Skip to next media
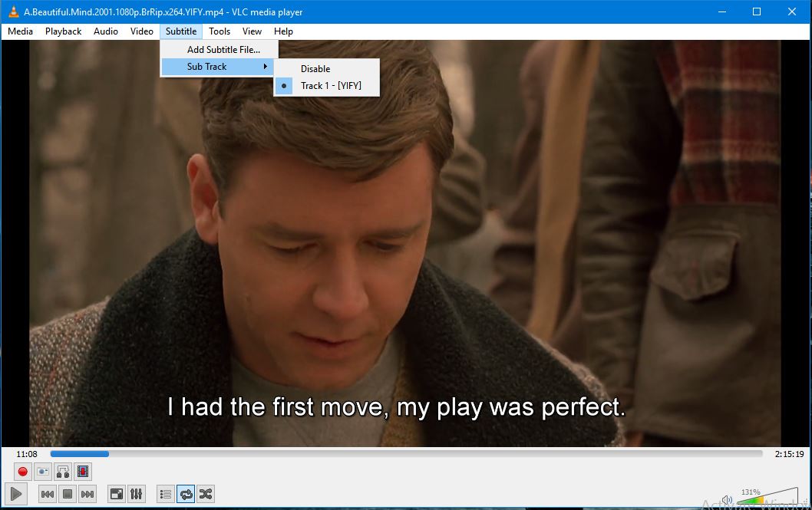 (x=87, y=494)
